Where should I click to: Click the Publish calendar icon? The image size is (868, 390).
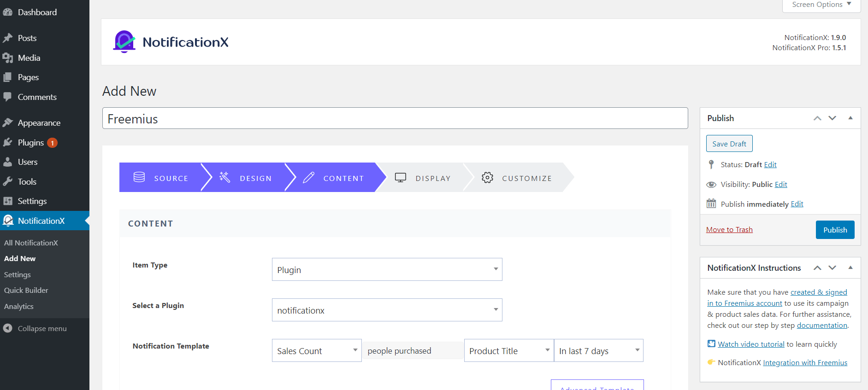(711, 204)
